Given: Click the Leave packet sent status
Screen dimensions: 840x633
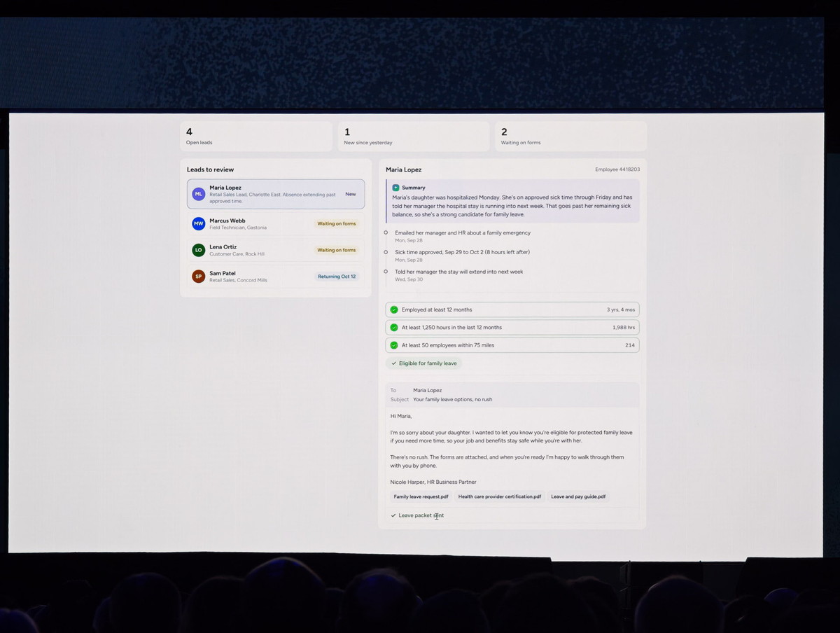Looking at the screenshot, I should tap(417, 515).
